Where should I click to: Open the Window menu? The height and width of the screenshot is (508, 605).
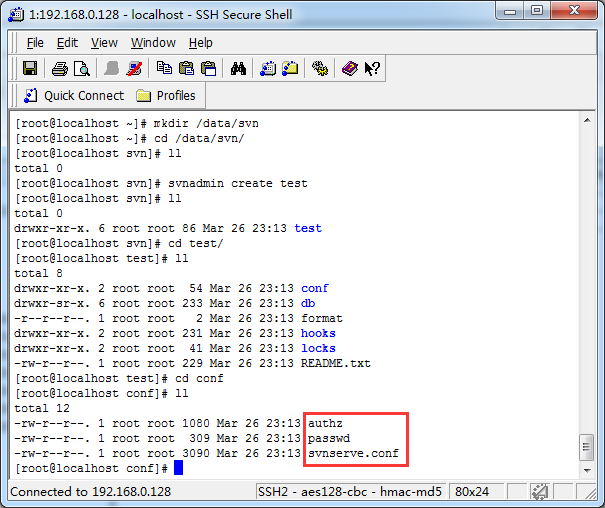(x=153, y=43)
